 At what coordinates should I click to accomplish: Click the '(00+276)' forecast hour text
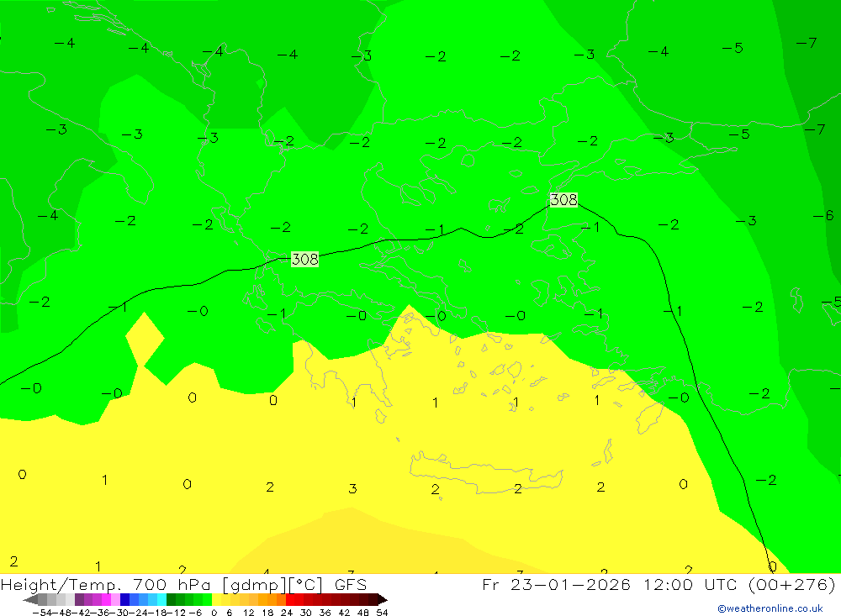tap(791, 584)
